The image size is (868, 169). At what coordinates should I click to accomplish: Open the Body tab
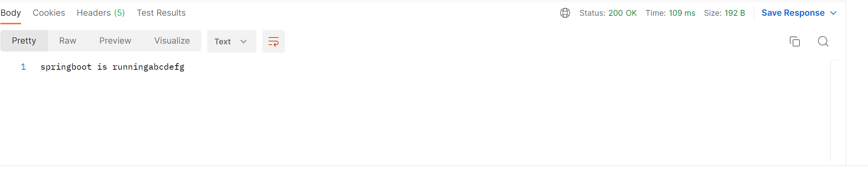(x=11, y=13)
